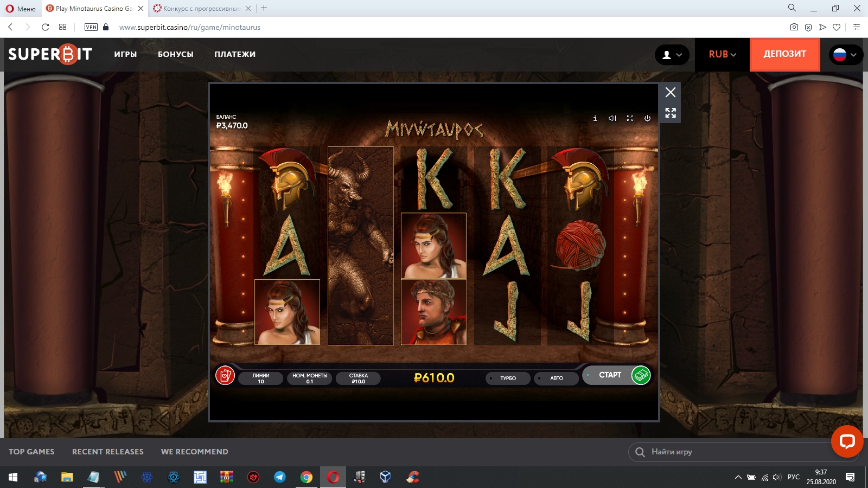The height and width of the screenshot is (488, 868).
Task: Open File Explorer from taskbar
Action: tap(67, 477)
